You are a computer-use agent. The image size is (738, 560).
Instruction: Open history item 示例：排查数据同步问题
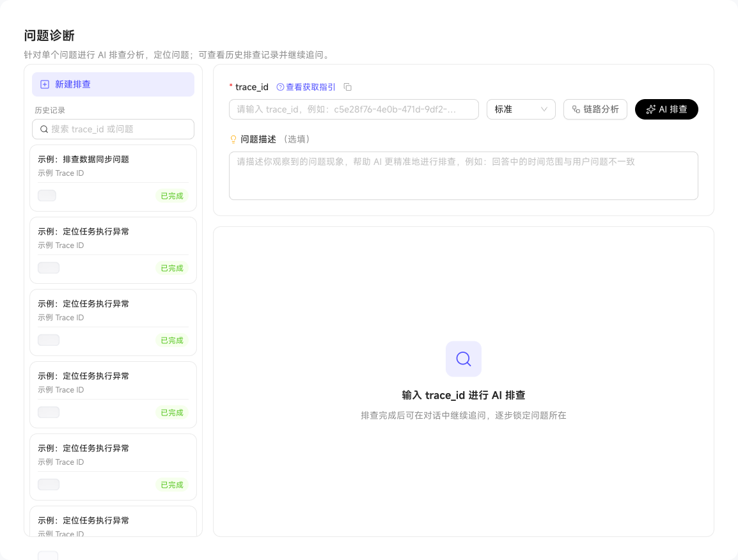(x=113, y=178)
